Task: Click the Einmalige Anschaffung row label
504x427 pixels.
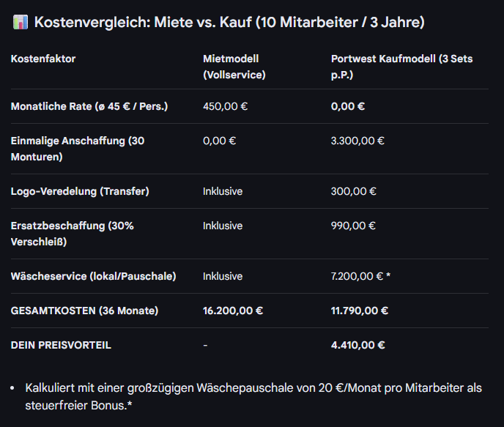Action: point(78,149)
